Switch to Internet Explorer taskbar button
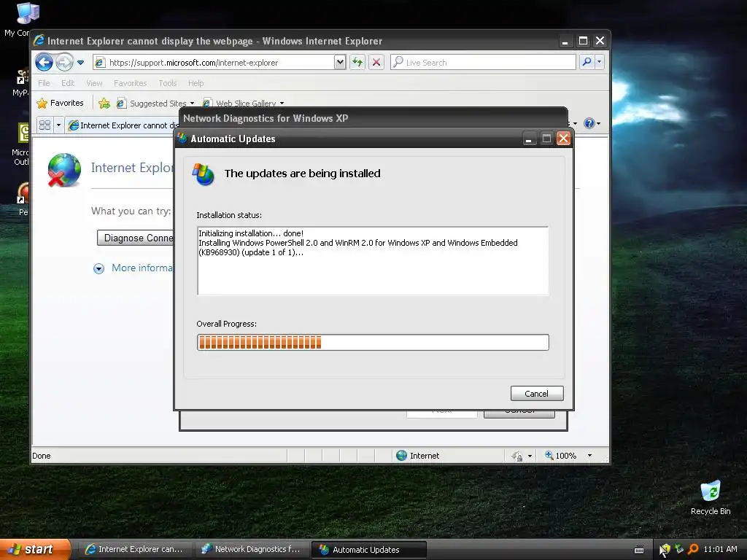Image resolution: width=747 pixels, height=560 pixels. pos(136,549)
